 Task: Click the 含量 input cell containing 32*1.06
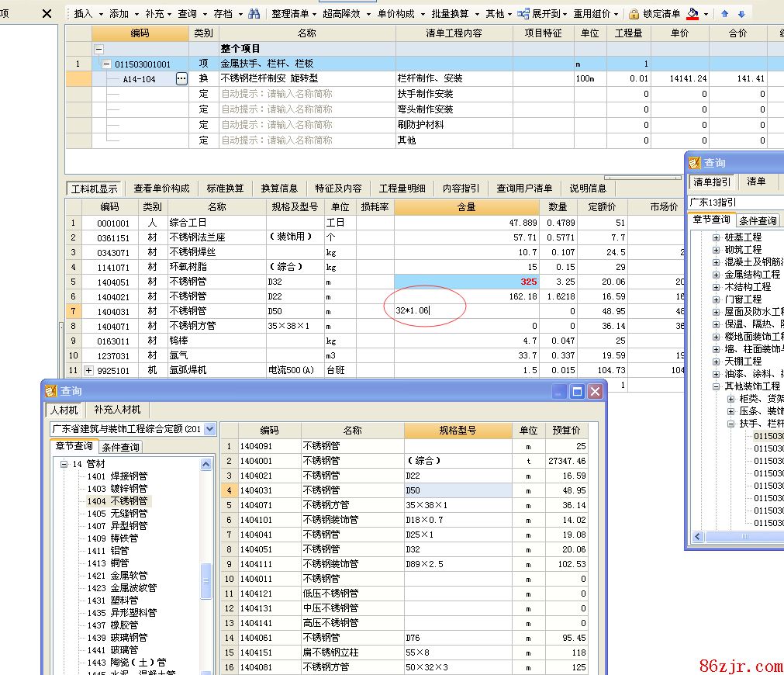[x=465, y=311]
